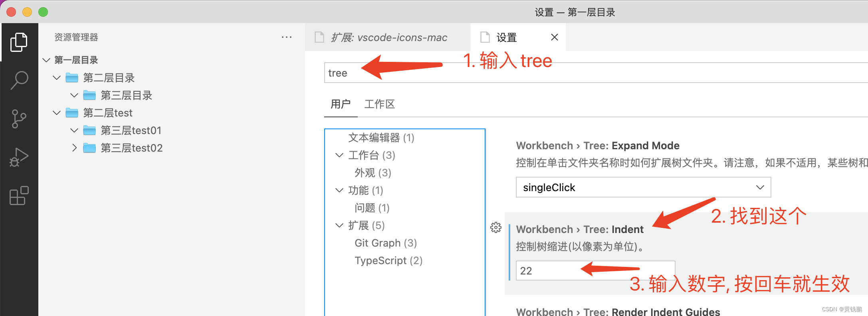868x316 pixels.
Task: Click the 第三层test01 folder icon
Action: coord(89,130)
